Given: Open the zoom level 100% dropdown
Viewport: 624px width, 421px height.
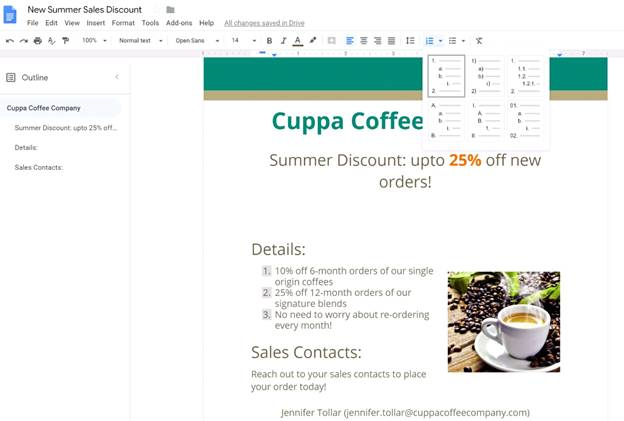Looking at the screenshot, I should point(94,41).
